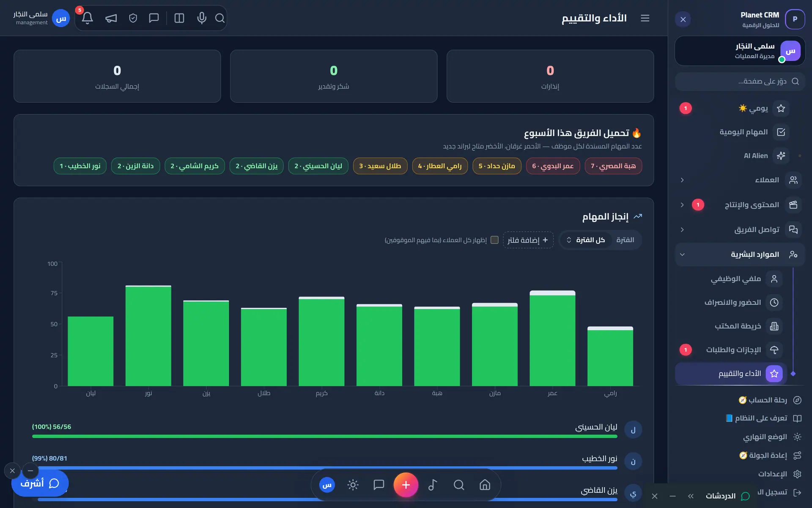Viewport: 812px width, 508px height.
Task: Open the hamburger menu beside page title
Action: (x=645, y=18)
